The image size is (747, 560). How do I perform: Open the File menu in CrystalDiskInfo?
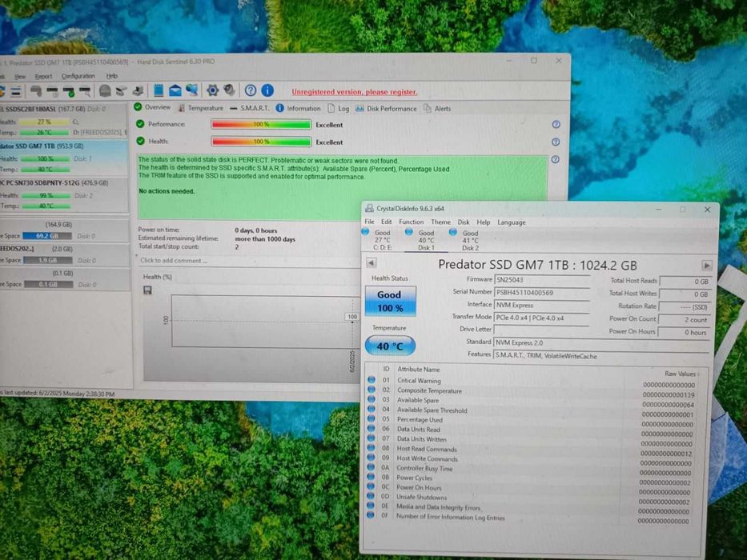point(369,222)
